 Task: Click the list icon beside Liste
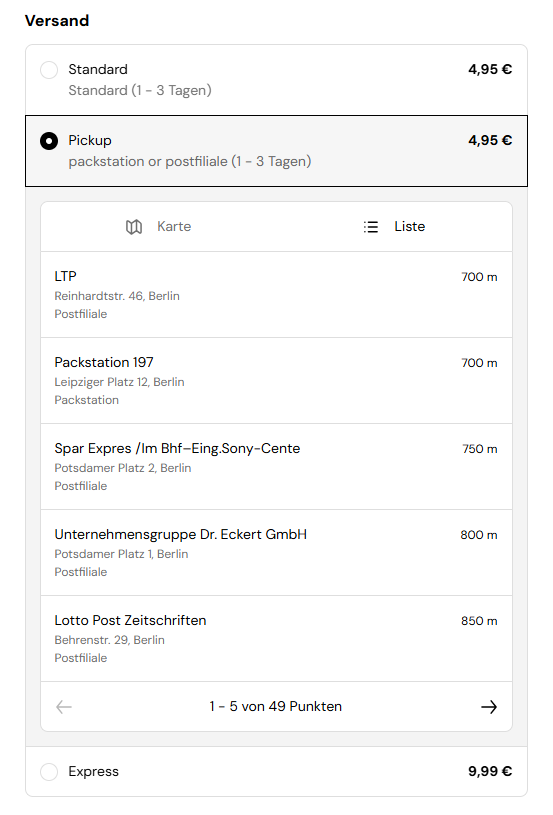pos(371,227)
